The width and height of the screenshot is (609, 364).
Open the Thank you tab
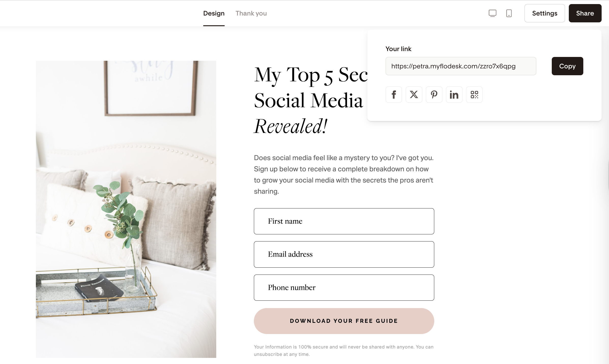tap(251, 13)
